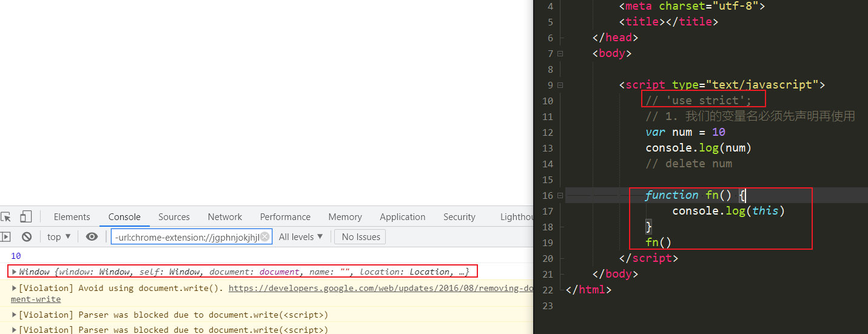Open the Application tab
Viewport: 868px width, 334px height.
point(403,216)
